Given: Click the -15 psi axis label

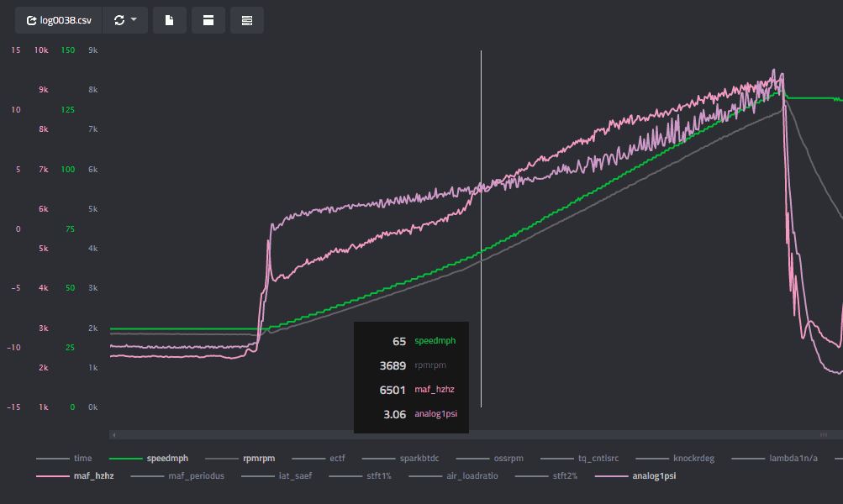Looking at the screenshot, I should pyautogui.click(x=14, y=407).
